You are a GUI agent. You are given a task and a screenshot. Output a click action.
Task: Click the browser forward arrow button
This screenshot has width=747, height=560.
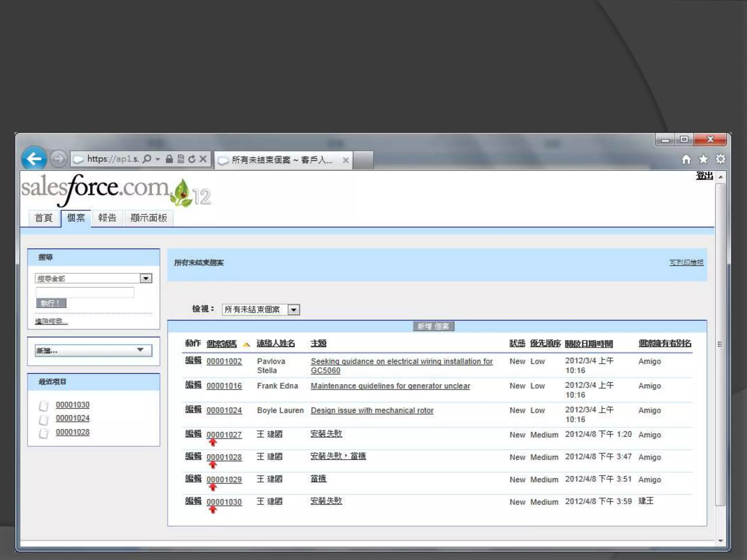pos(58,159)
